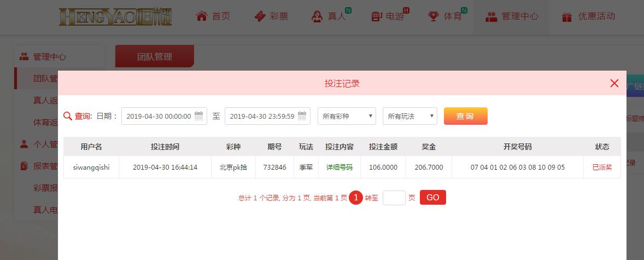Click the orange 查询 button
Viewport: 644px width, 260px height.
coord(465,116)
